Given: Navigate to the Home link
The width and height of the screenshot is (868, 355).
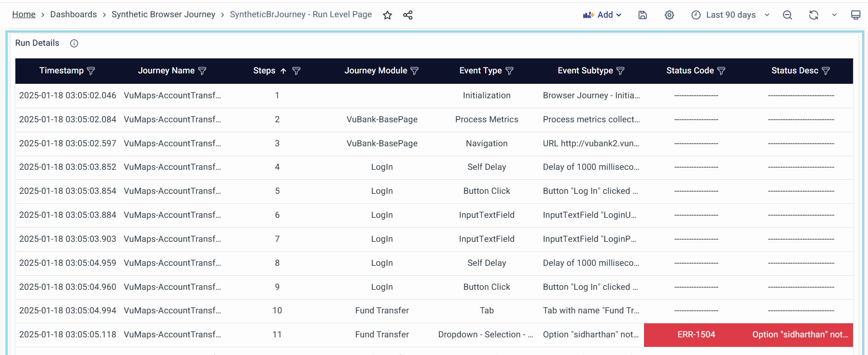Looking at the screenshot, I should [x=24, y=14].
